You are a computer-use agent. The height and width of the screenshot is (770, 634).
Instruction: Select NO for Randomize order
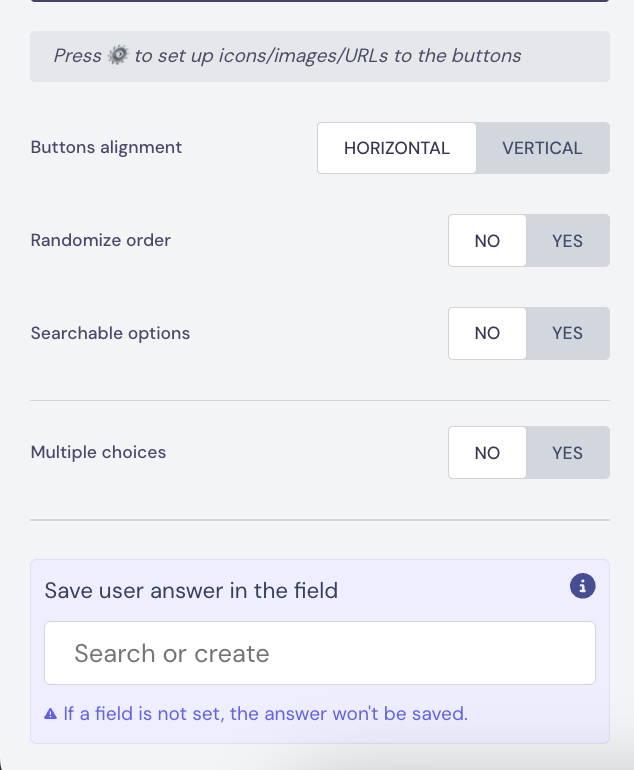coord(487,241)
